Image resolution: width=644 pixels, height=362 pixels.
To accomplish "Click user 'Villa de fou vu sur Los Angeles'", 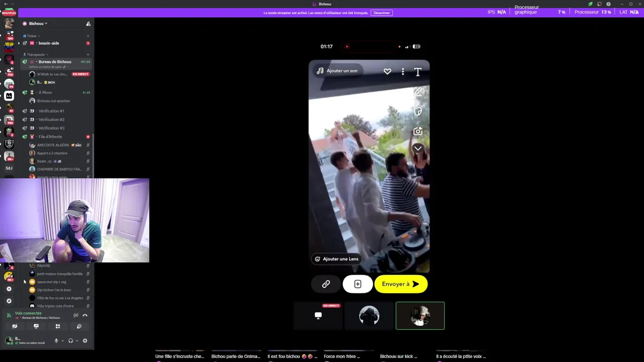I will (x=59, y=298).
